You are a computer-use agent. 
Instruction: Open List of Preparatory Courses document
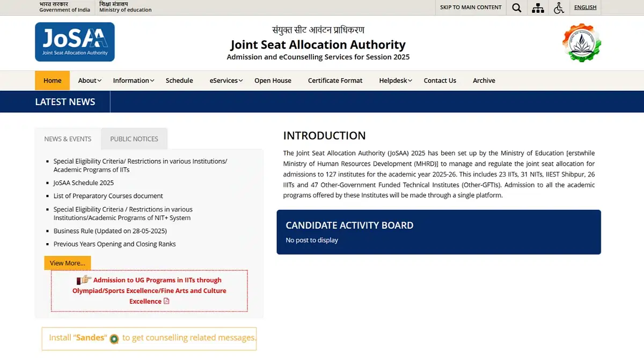[108, 196]
